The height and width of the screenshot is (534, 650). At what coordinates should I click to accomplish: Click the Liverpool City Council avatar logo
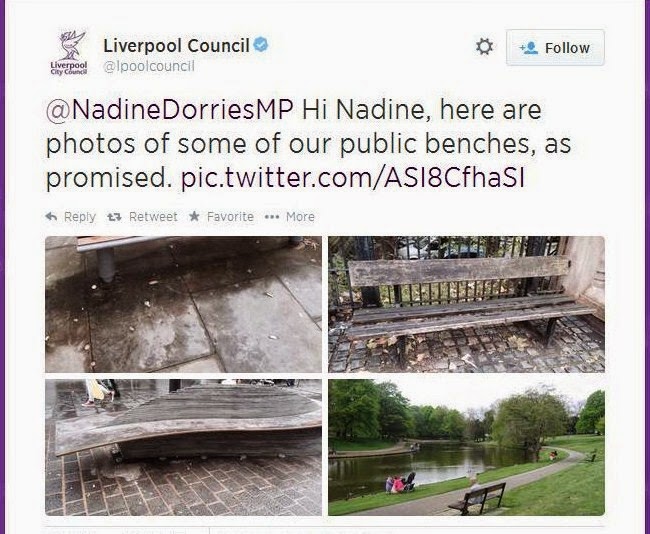[69, 53]
